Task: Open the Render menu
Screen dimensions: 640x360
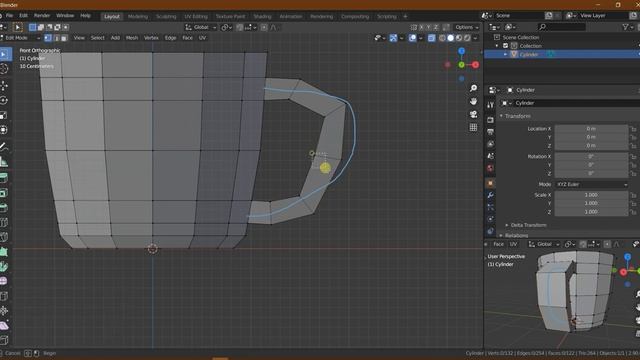Action: (42, 16)
